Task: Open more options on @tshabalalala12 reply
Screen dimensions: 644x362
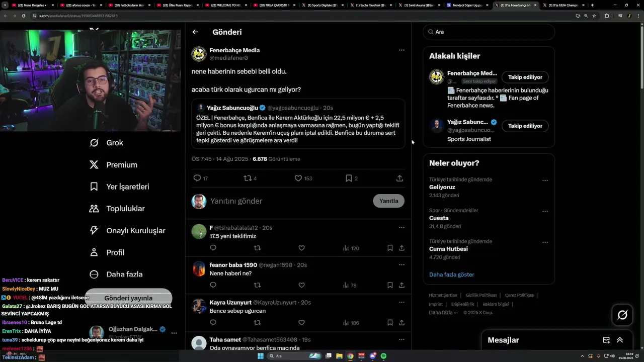Action: tap(401, 227)
